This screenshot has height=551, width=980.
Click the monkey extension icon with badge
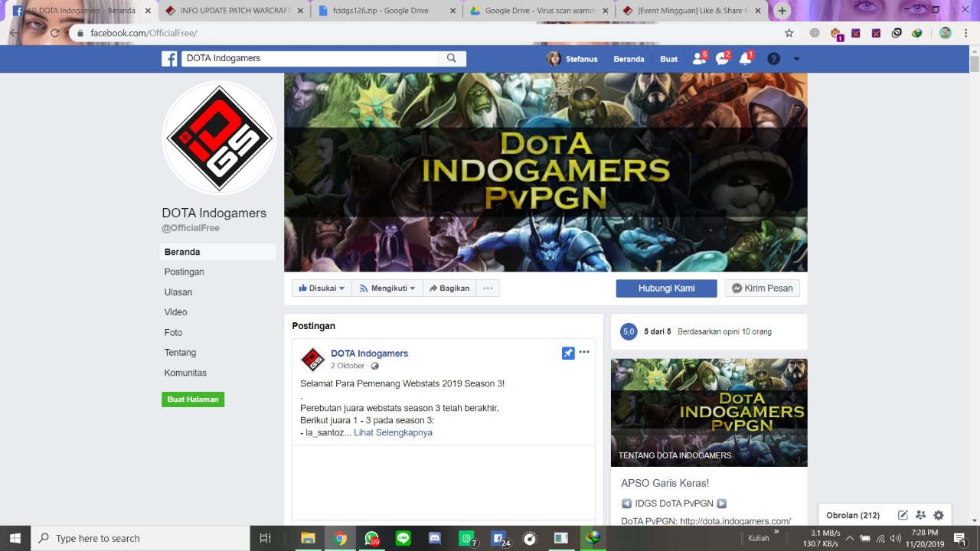(836, 34)
